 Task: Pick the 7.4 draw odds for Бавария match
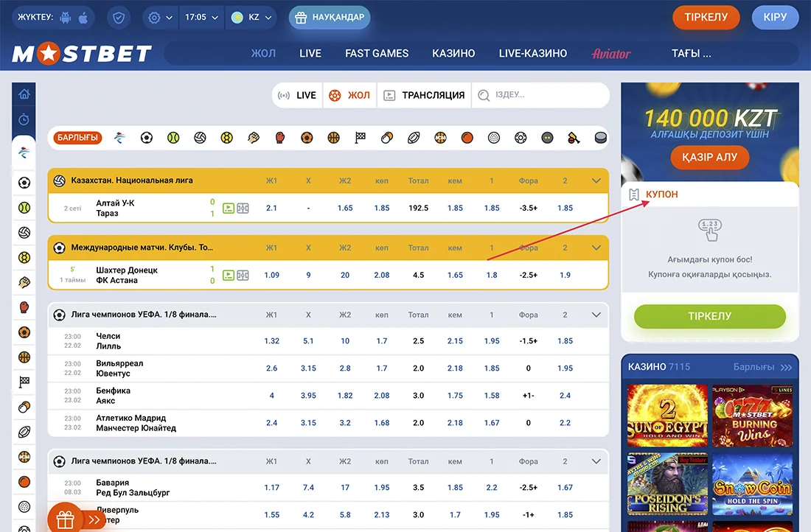tap(308, 488)
